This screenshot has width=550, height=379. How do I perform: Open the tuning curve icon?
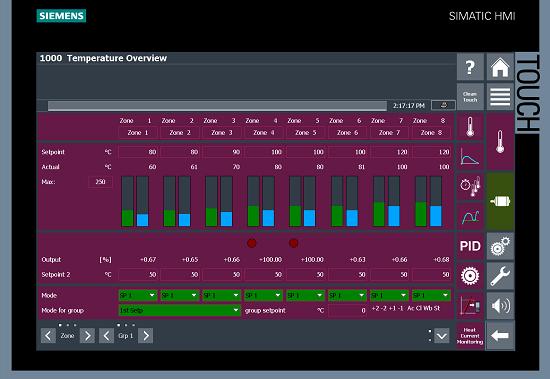click(x=470, y=217)
